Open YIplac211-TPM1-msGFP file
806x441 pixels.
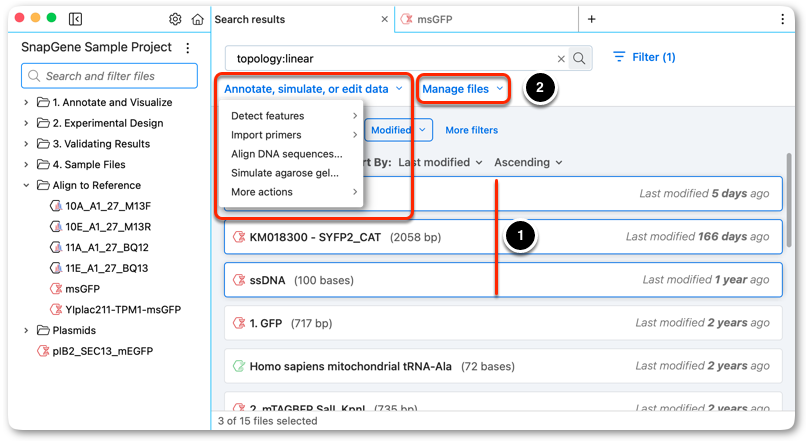click(123, 309)
